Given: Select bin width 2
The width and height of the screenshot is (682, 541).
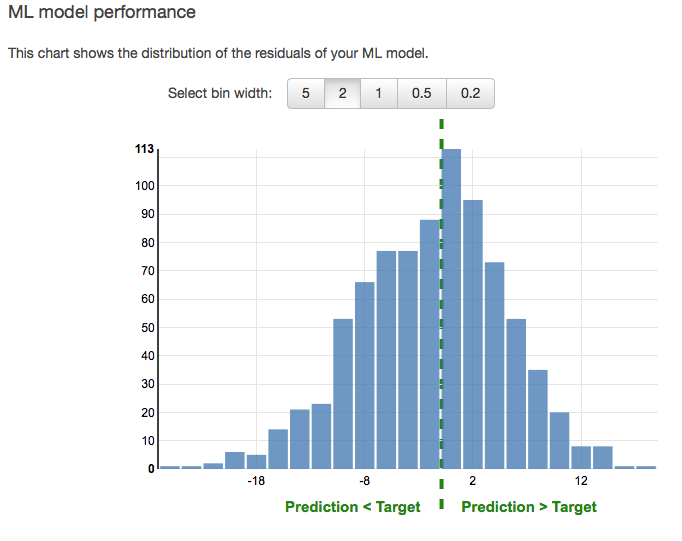Looking at the screenshot, I should point(342,94).
